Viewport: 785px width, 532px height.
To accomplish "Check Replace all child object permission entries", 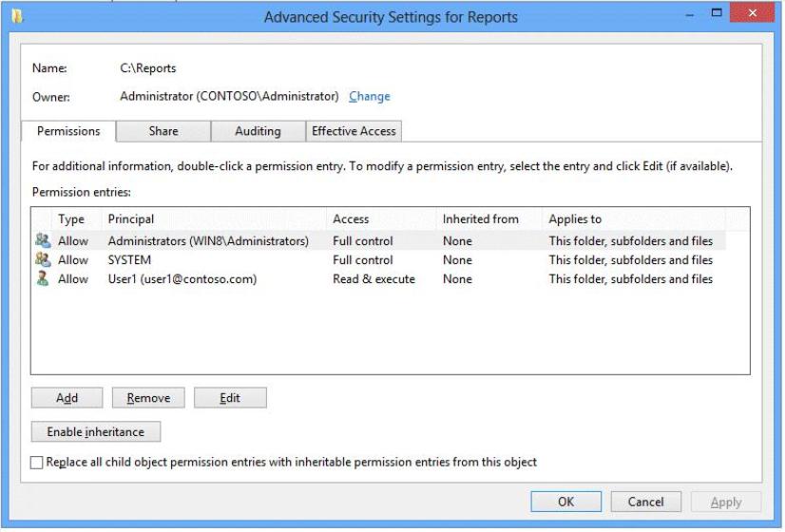I will point(36,463).
